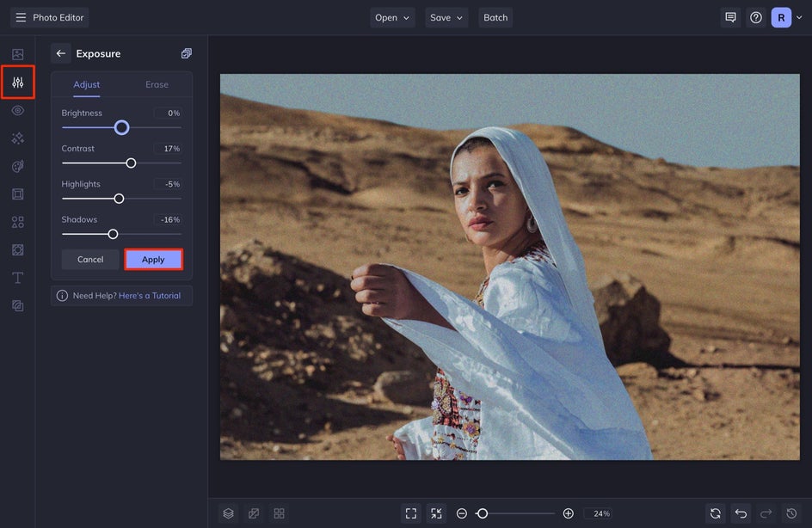Open the Here's a Tutorial link
This screenshot has height=528, width=812.
pyautogui.click(x=150, y=296)
